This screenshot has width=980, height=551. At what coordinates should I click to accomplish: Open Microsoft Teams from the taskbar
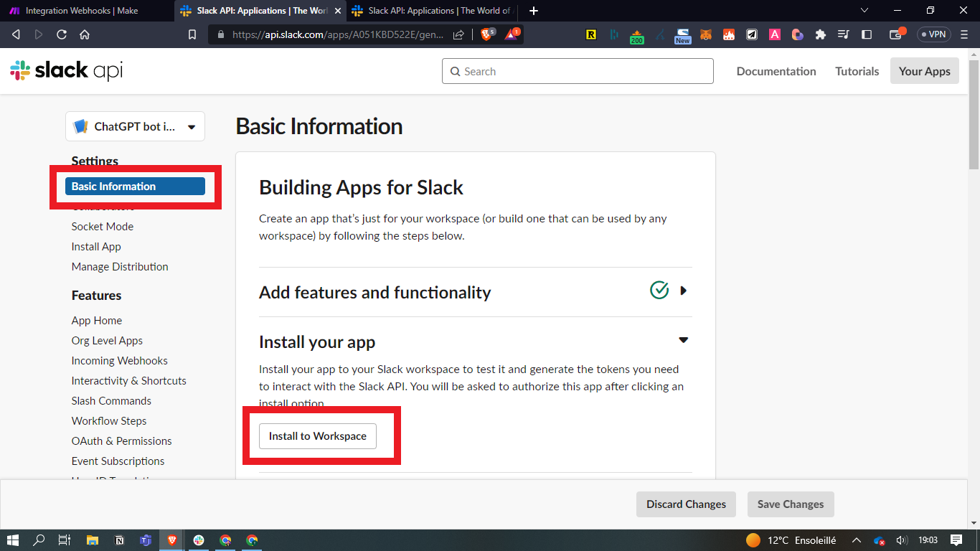146,540
